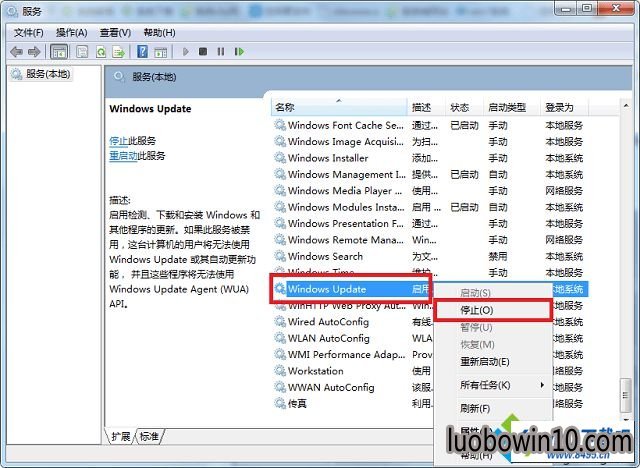Click the gear icon beside Workstation
Screen dimensions: 640x468
point(280,370)
